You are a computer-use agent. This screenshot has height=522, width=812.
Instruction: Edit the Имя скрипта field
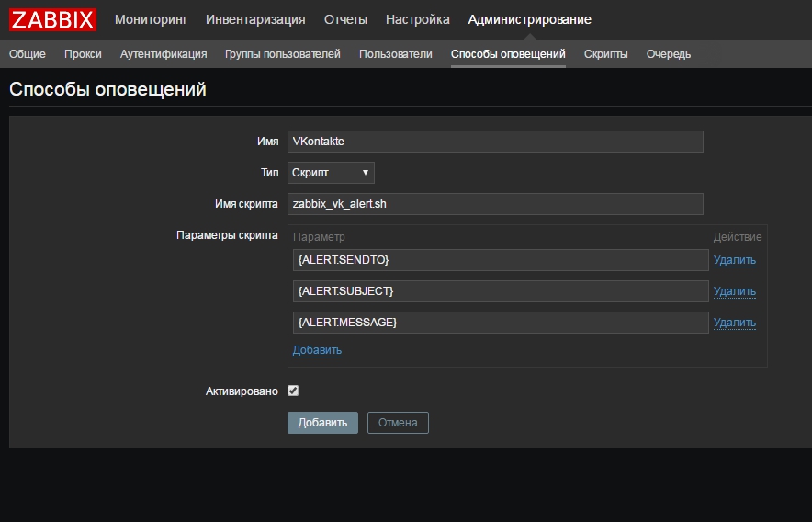(x=495, y=204)
